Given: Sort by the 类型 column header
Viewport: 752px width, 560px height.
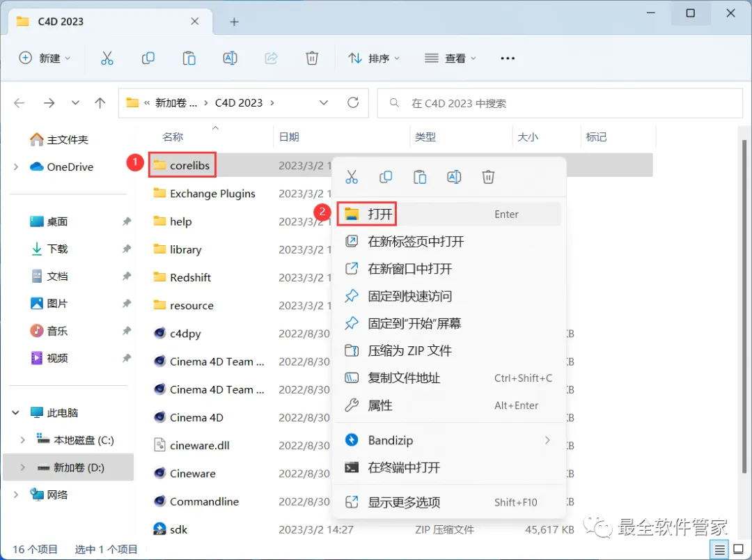Looking at the screenshot, I should tap(425, 137).
